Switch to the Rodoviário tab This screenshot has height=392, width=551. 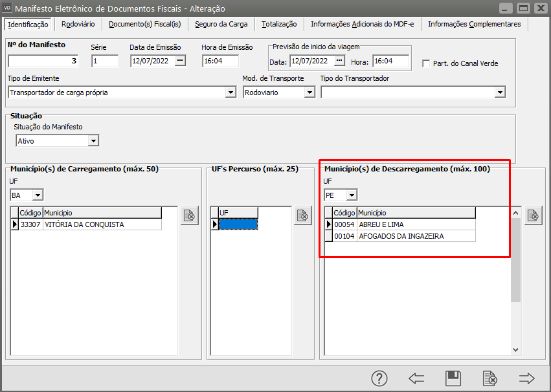click(x=78, y=24)
